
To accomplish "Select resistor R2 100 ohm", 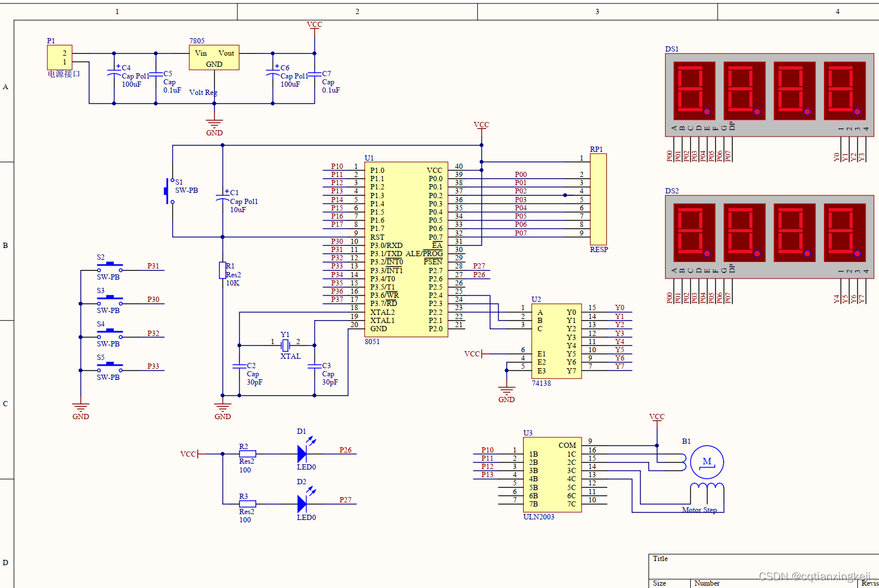I will [x=247, y=454].
